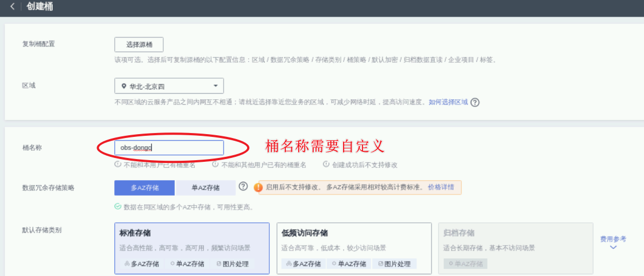Select the 单AZ存储 redundancy option
The height and width of the screenshot is (276, 644).
click(205, 188)
